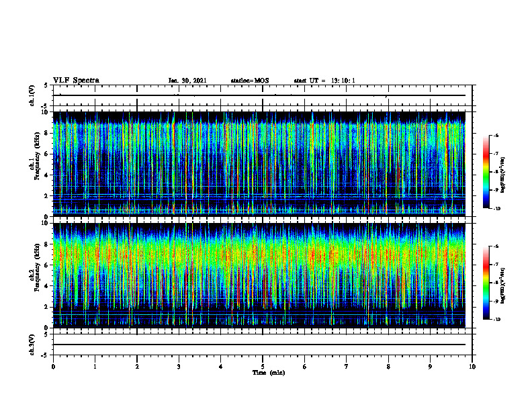Click time axis tick label "7"
532x411 pixels.
[347, 367]
